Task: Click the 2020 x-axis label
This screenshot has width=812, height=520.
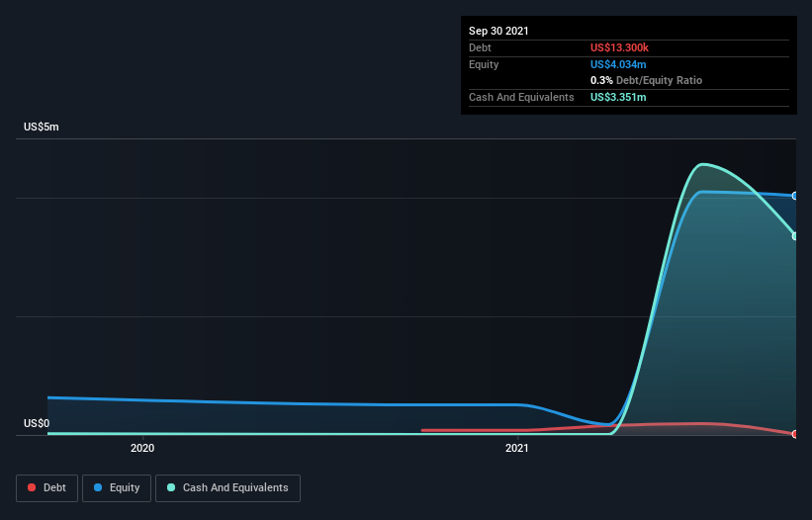Action: click(x=142, y=448)
